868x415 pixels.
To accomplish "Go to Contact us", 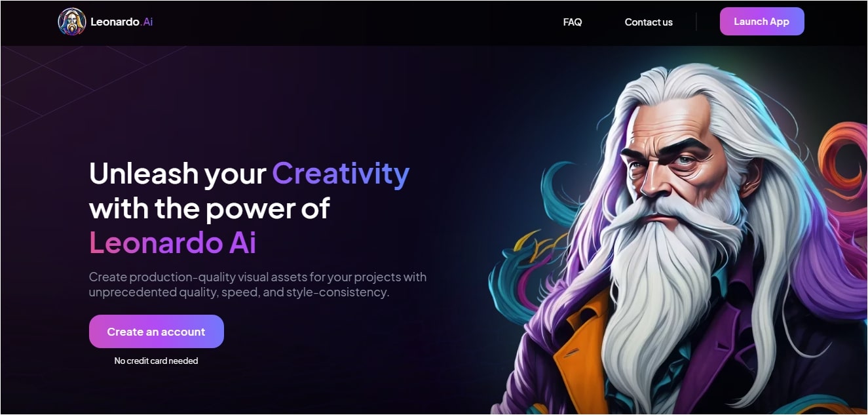I will click(649, 22).
